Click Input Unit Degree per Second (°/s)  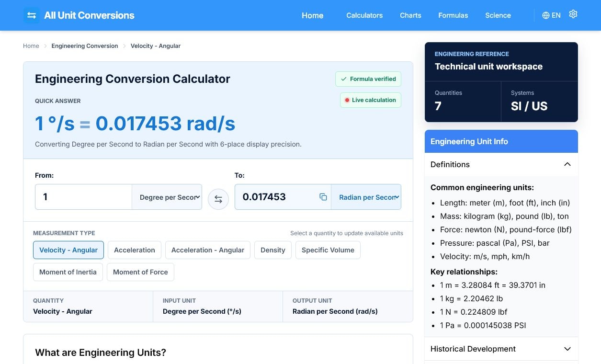click(x=202, y=311)
